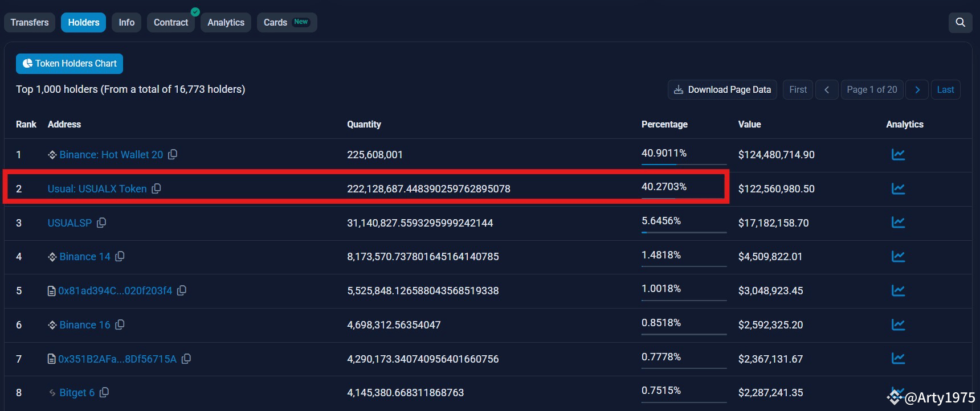Click the search magnifier icon

(960, 22)
